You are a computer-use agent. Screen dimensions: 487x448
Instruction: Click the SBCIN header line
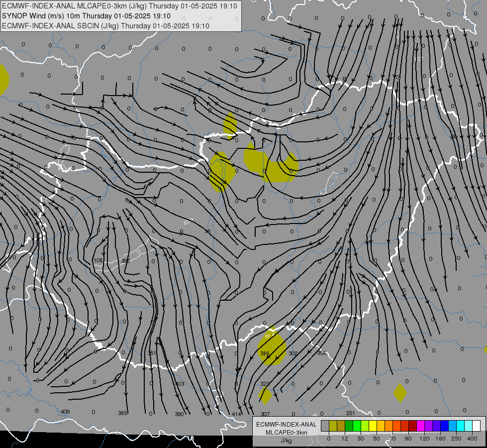pos(105,26)
